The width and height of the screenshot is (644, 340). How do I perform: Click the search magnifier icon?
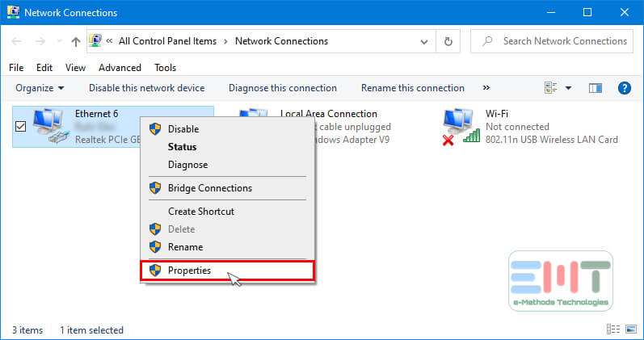tap(487, 41)
